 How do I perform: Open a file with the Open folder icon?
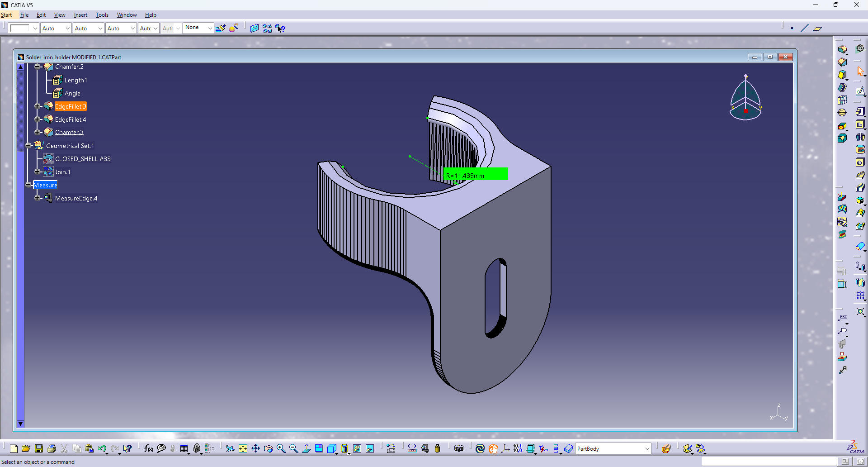26,448
